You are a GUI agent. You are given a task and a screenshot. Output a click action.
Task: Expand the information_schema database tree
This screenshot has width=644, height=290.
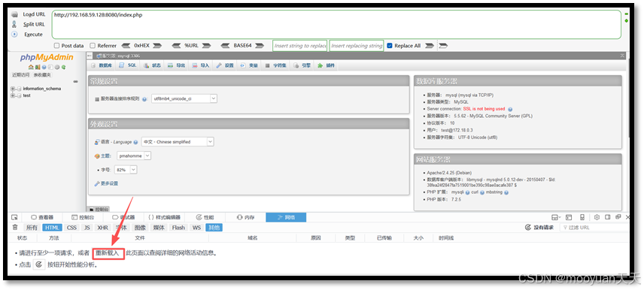pyautogui.click(x=13, y=89)
